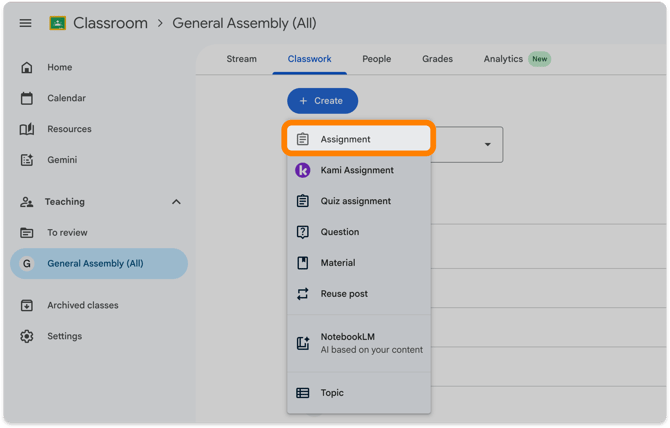
Task: Select Question in the Create menu
Action: (359, 232)
